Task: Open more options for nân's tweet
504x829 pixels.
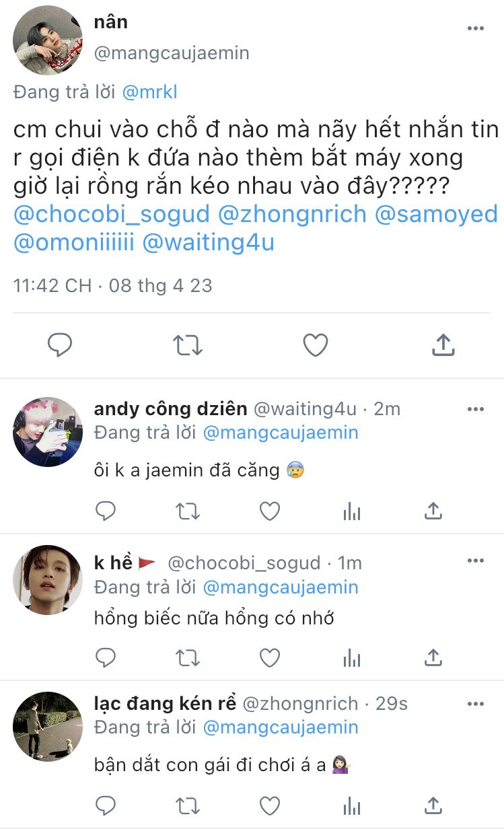Action: coord(476,28)
